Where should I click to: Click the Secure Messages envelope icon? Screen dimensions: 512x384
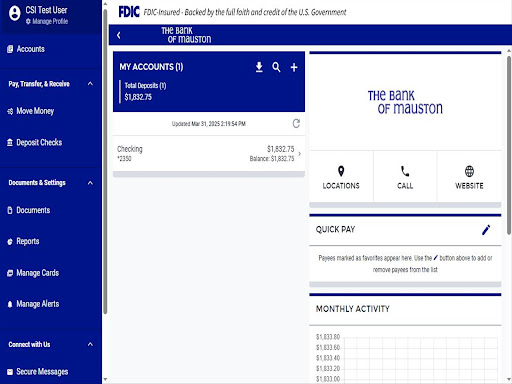(10, 372)
